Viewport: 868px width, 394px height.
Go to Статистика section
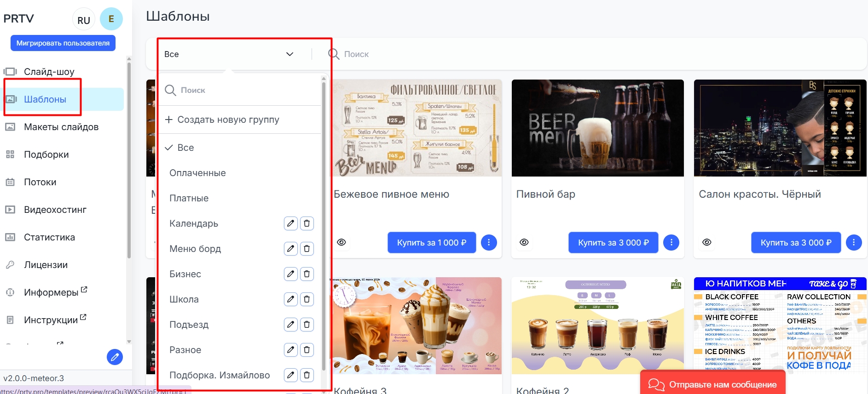point(49,237)
